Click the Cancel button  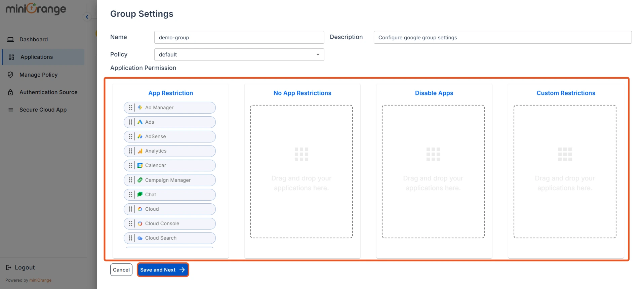[x=121, y=270]
